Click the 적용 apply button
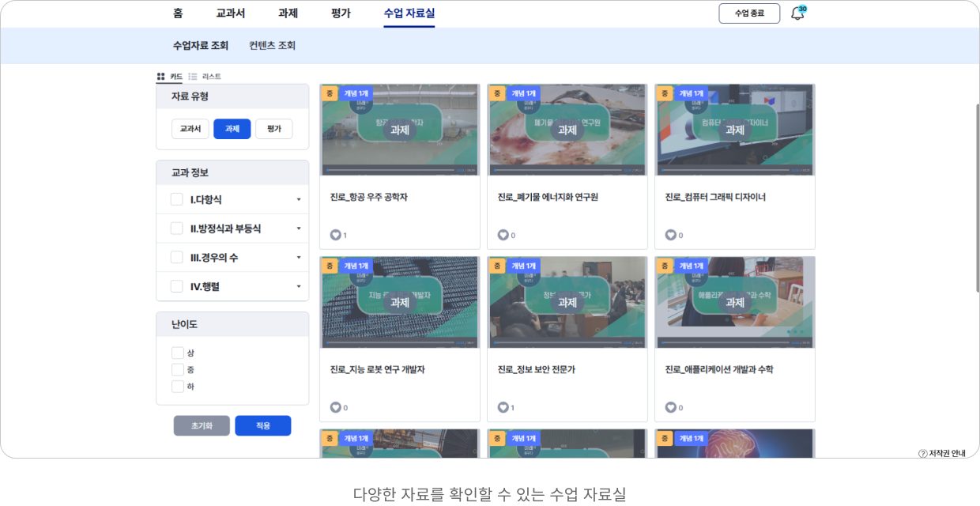The image size is (980, 506). (x=263, y=425)
